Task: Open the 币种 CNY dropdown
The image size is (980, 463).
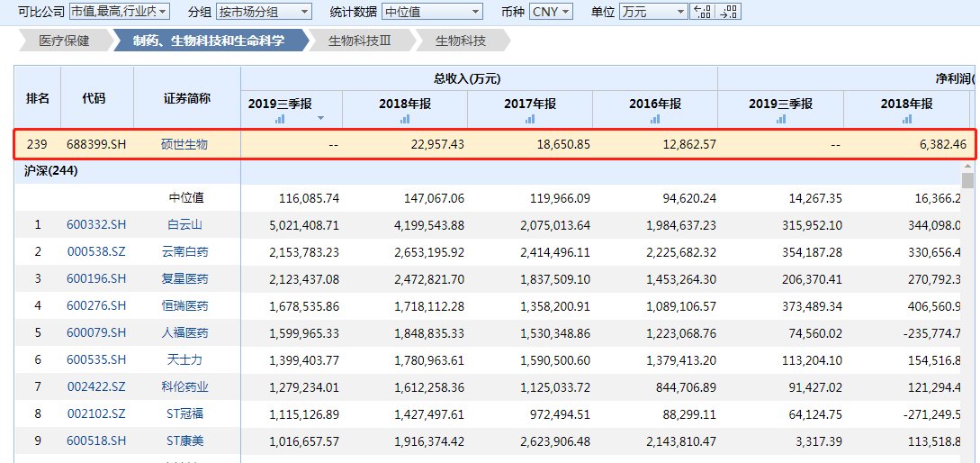Action: click(x=551, y=12)
